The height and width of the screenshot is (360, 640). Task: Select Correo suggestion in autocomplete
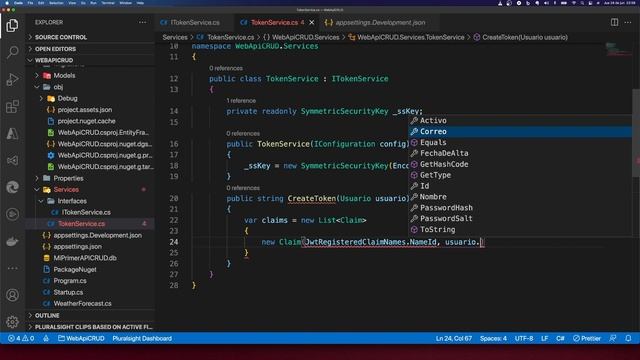pyautogui.click(x=520, y=131)
